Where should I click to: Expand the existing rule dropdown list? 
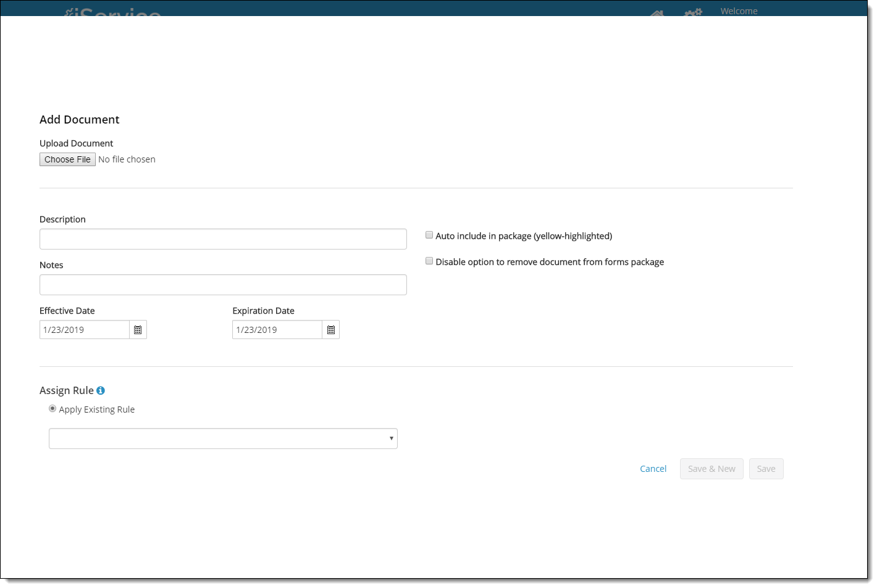pyautogui.click(x=223, y=439)
